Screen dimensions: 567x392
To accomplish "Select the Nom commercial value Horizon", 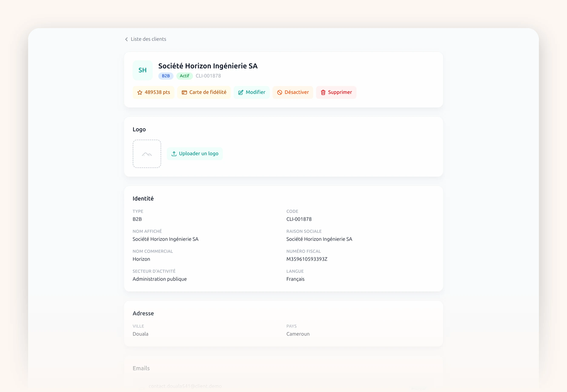I will [x=141, y=259].
